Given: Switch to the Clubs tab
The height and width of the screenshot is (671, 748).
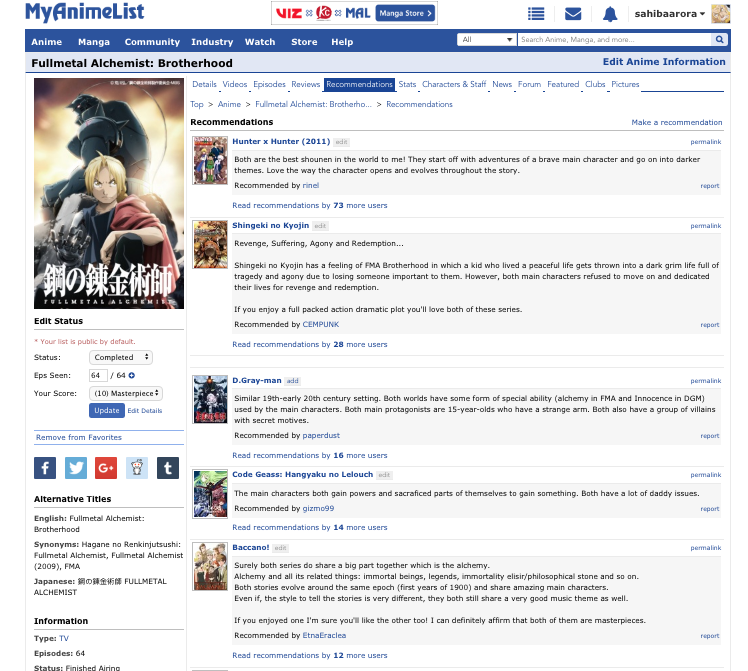Looking at the screenshot, I should click(595, 84).
